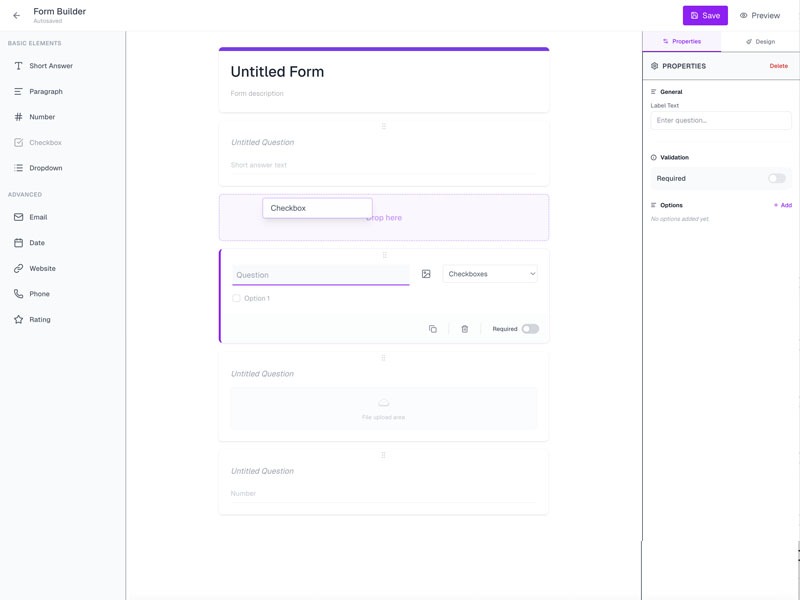Click Untitled Question in Number card
This screenshot has height=600, width=800.
pyautogui.click(x=262, y=471)
